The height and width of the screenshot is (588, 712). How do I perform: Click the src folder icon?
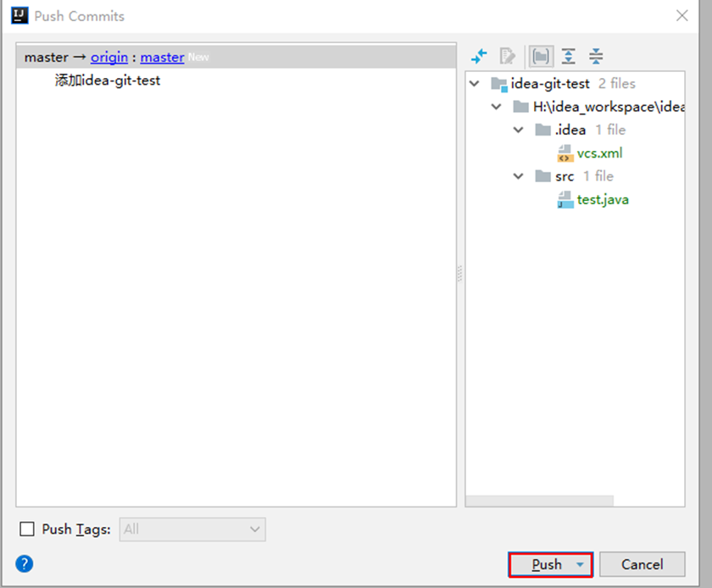tap(542, 176)
